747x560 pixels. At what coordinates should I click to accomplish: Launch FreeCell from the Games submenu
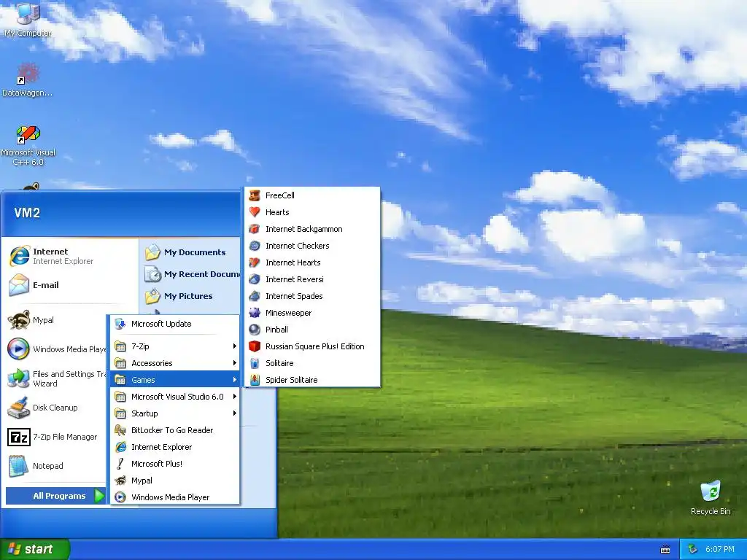312,195
